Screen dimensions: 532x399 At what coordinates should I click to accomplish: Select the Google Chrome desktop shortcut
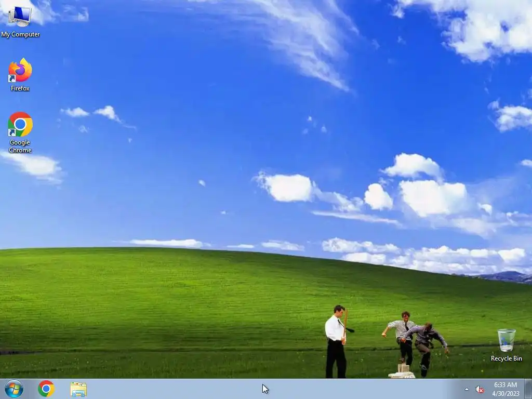20,132
